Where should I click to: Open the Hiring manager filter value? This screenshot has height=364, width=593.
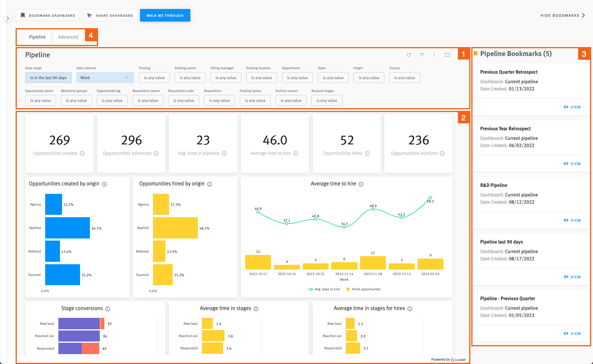[x=226, y=78]
